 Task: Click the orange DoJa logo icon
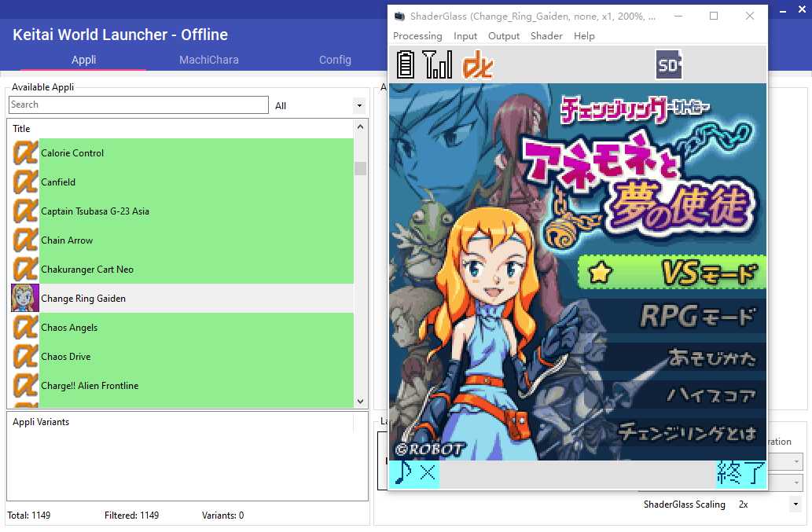477,64
